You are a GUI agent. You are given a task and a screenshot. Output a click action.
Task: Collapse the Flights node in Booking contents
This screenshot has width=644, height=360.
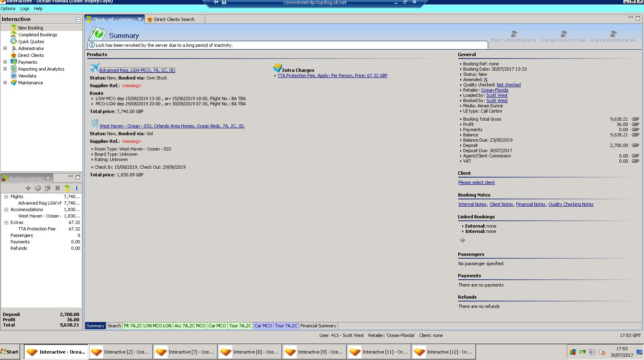(x=6, y=197)
